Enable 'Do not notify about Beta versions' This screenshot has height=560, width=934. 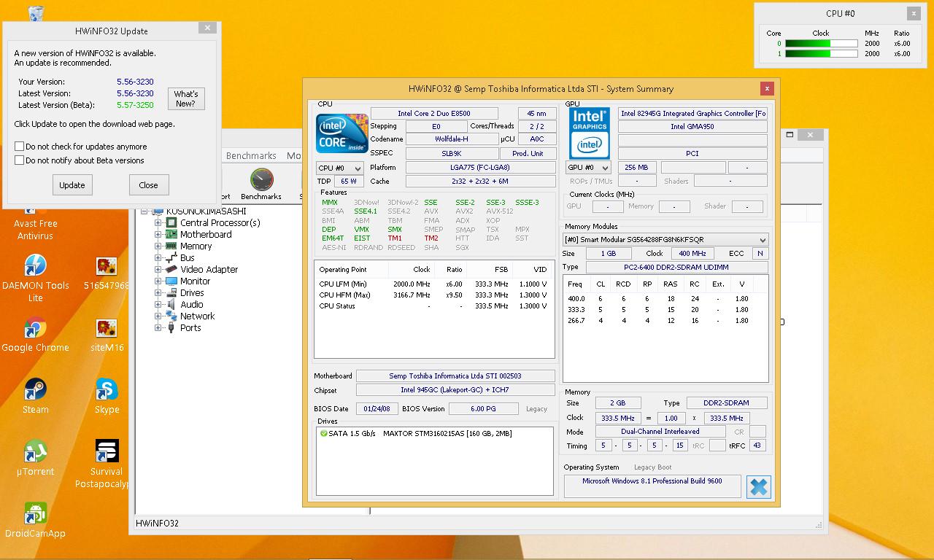tap(20, 160)
